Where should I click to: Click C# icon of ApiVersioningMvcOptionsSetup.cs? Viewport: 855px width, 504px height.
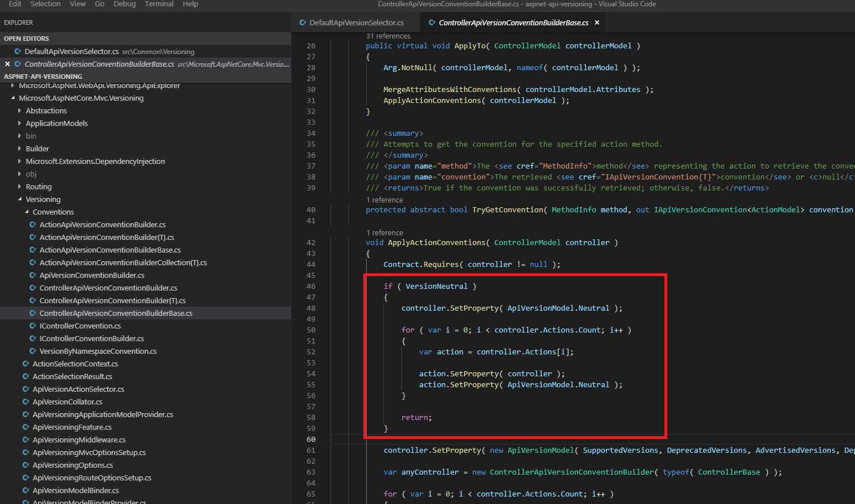pyautogui.click(x=26, y=452)
